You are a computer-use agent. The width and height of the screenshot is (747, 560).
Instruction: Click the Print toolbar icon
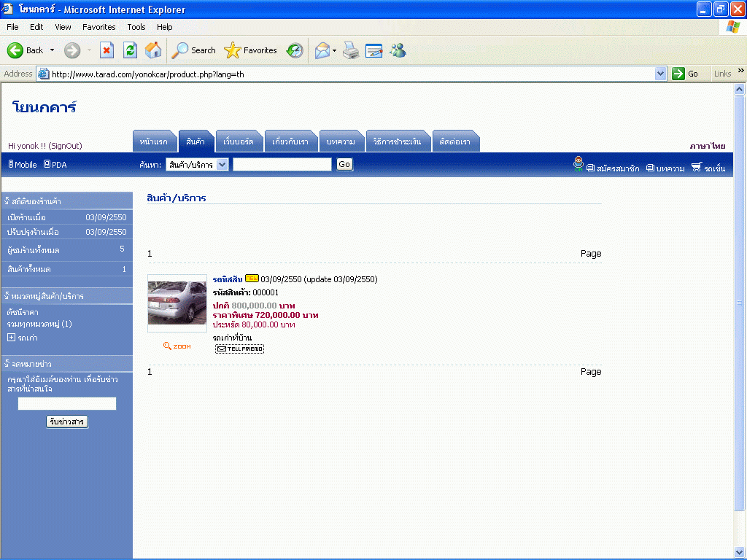351,50
